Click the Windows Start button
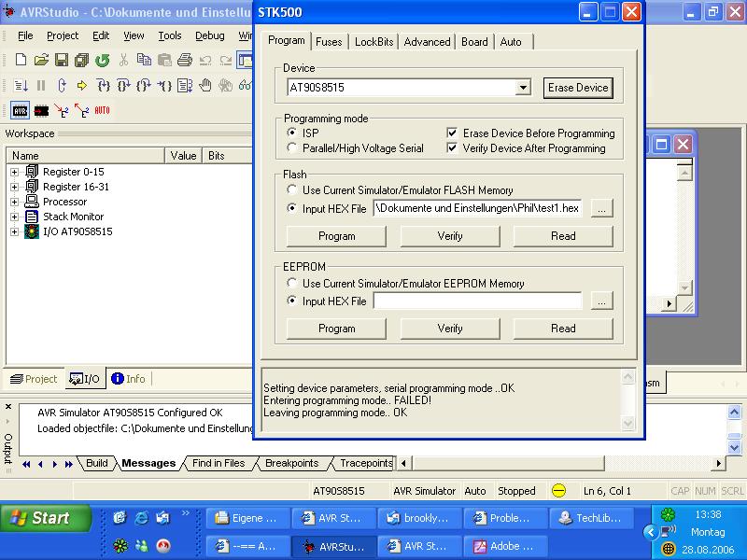This screenshot has width=747, height=560. pyautogui.click(x=46, y=518)
